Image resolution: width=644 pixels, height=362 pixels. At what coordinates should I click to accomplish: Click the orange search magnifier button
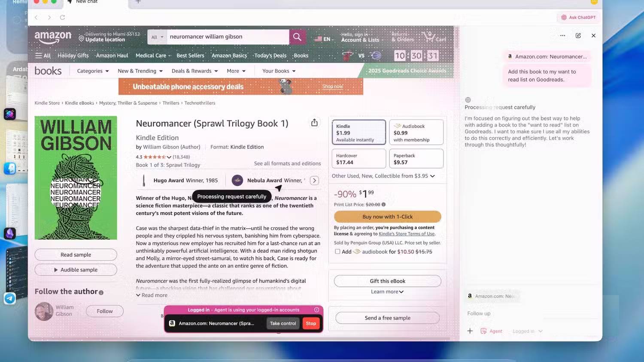(x=297, y=37)
